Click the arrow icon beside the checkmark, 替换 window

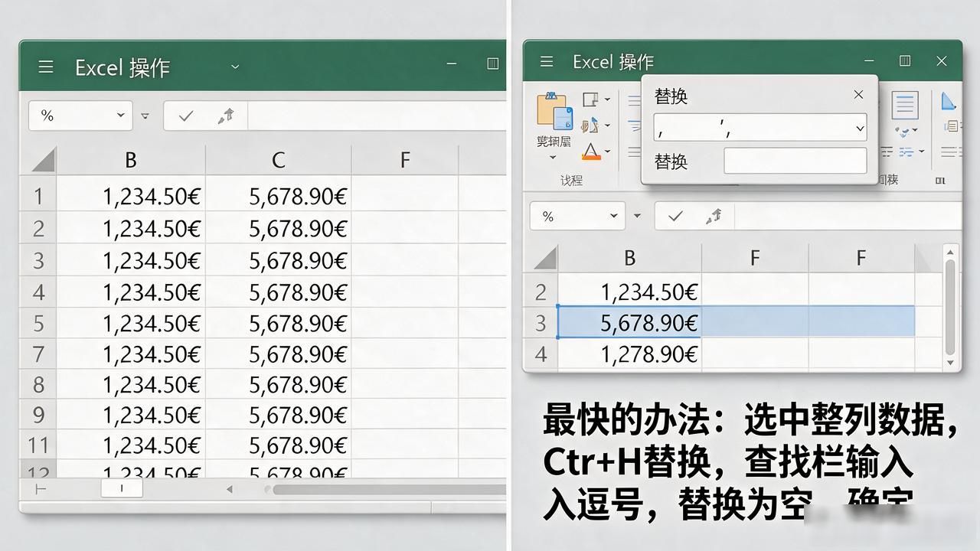714,217
